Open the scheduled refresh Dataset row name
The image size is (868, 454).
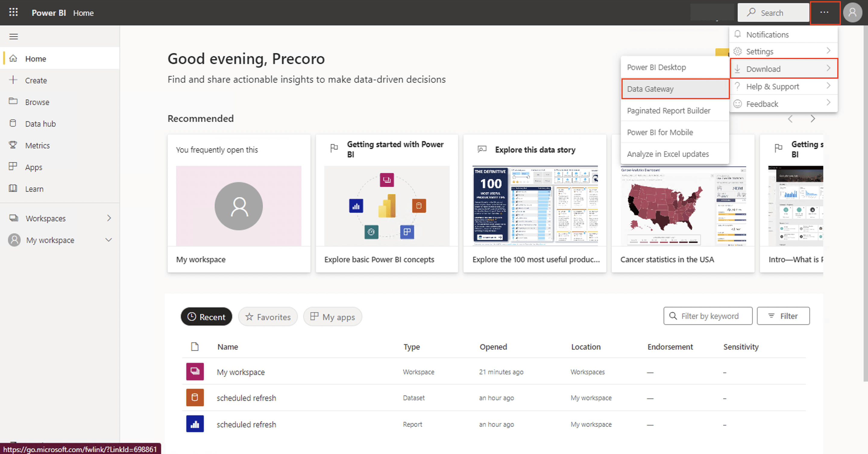(246, 398)
